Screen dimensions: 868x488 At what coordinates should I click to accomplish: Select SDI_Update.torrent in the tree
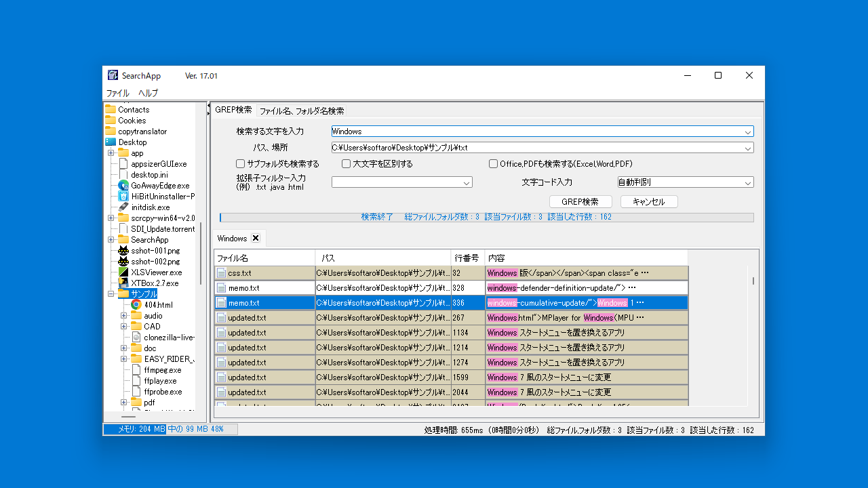coord(163,228)
